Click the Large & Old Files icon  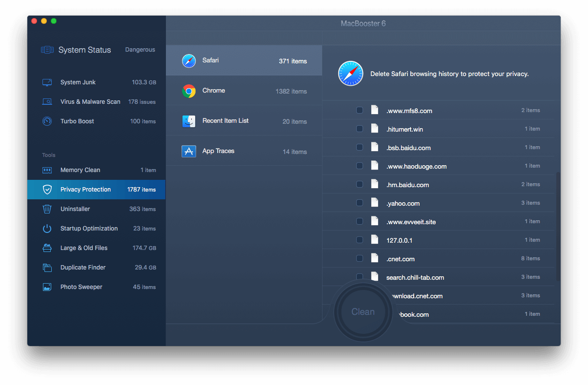click(47, 248)
